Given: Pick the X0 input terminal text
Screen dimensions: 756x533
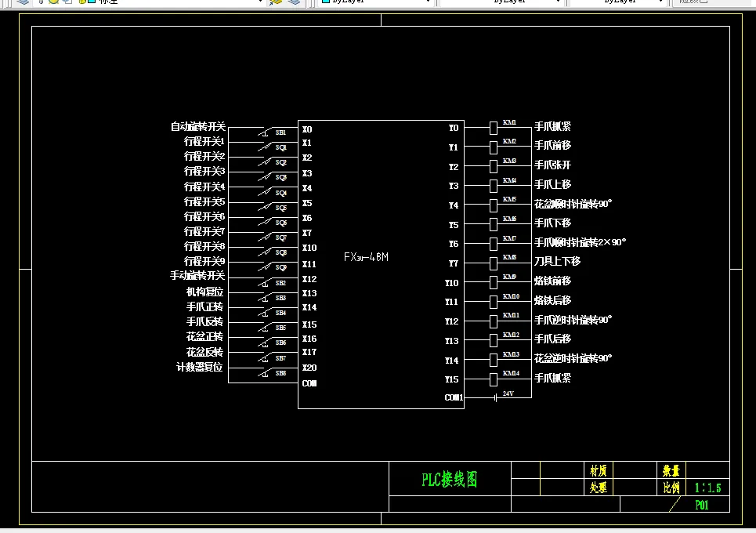Looking at the screenshot, I should pyautogui.click(x=307, y=129).
